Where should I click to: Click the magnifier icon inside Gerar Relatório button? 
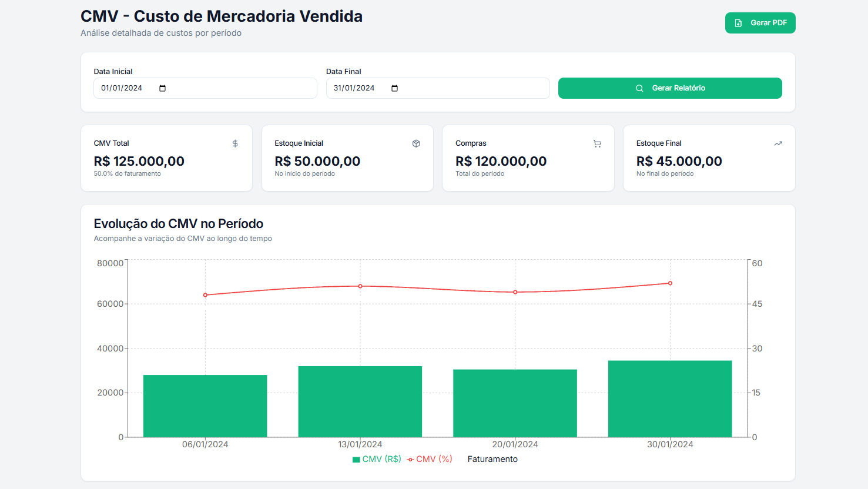point(639,88)
